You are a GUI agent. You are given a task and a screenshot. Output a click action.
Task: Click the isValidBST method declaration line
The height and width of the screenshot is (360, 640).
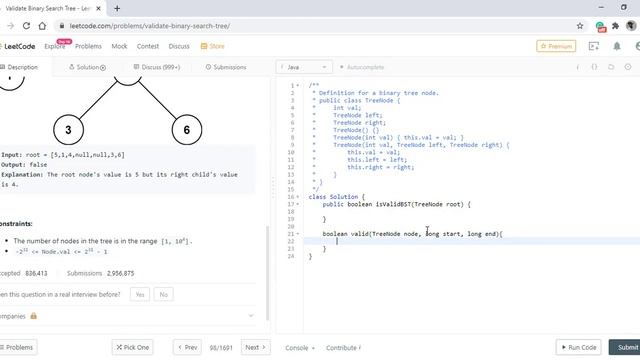tap(396, 204)
